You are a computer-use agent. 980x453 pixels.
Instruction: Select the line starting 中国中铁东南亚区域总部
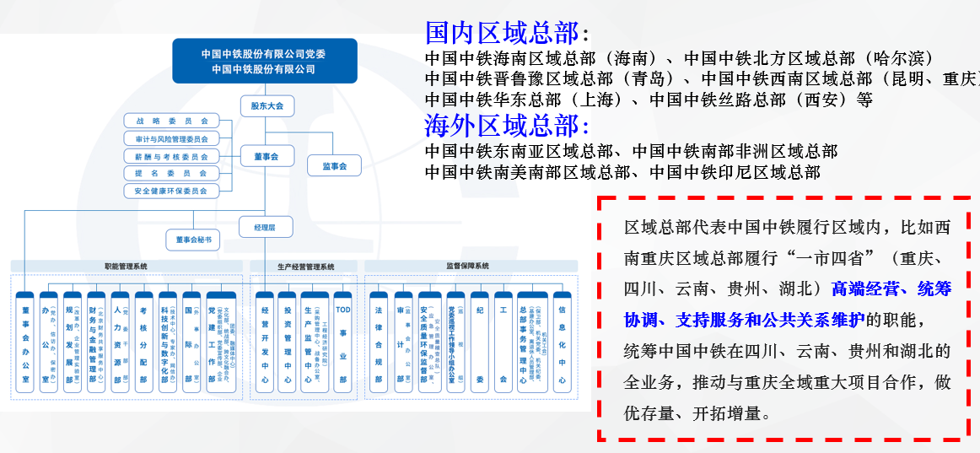point(631,151)
